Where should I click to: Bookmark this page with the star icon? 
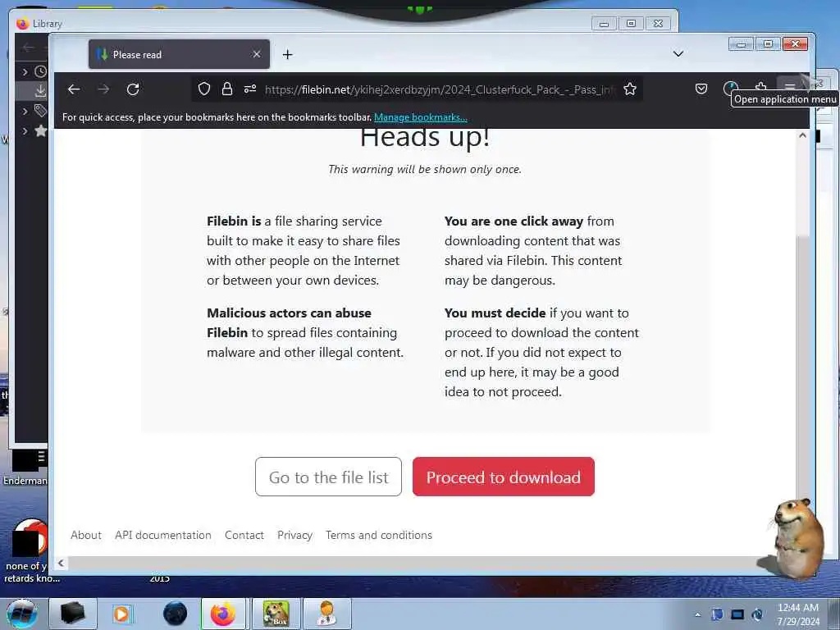(630, 89)
